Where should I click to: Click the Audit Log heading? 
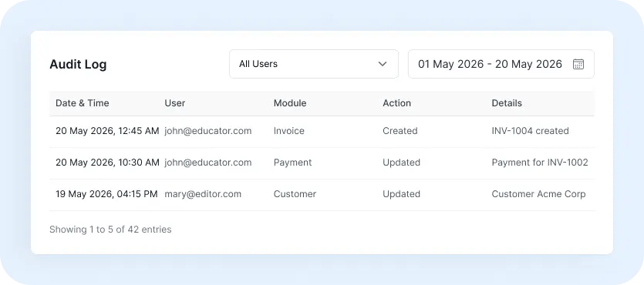(x=78, y=65)
